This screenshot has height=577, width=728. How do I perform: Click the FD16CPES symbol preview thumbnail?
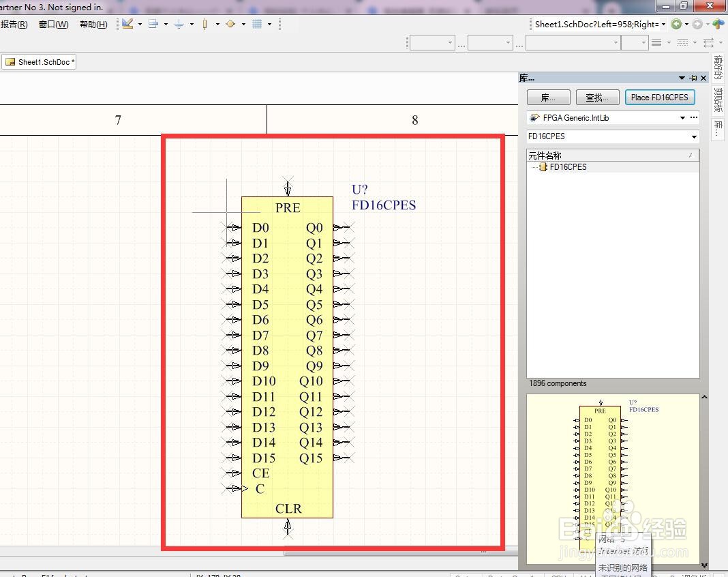click(x=613, y=479)
